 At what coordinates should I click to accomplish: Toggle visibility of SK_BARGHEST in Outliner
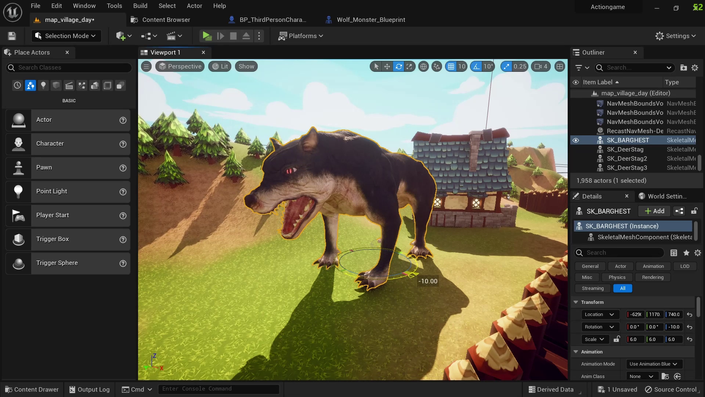(576, 140)
